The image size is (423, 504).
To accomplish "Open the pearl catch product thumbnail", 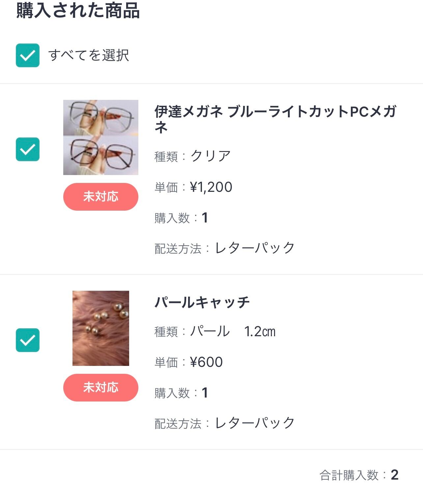I will coord(101,328).
